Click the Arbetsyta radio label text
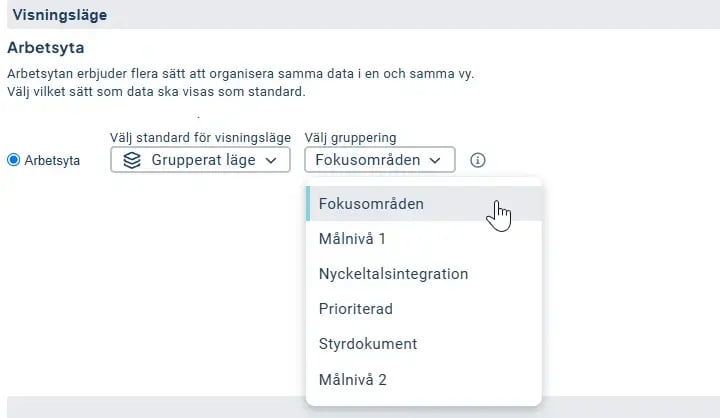720x418 pixels. pos(52,160)
